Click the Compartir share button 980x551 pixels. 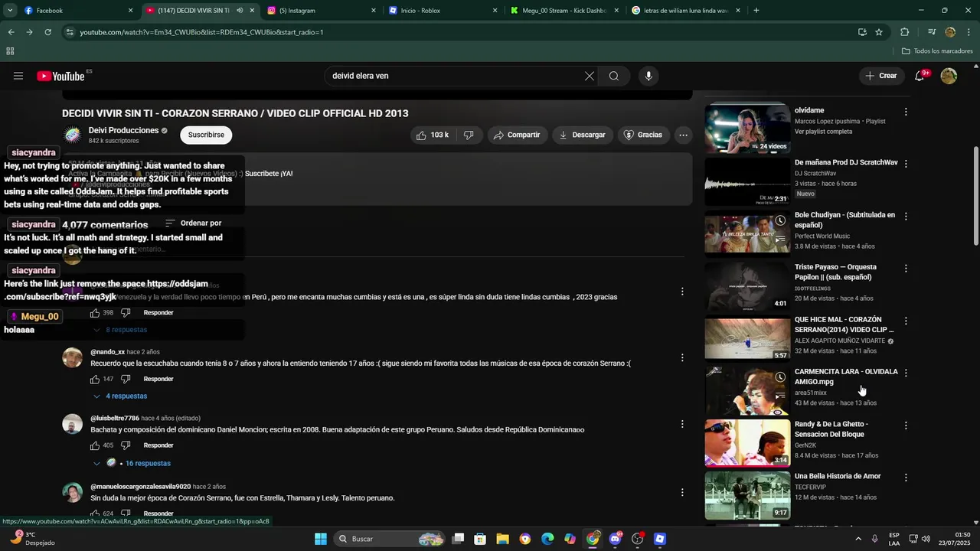518,135
